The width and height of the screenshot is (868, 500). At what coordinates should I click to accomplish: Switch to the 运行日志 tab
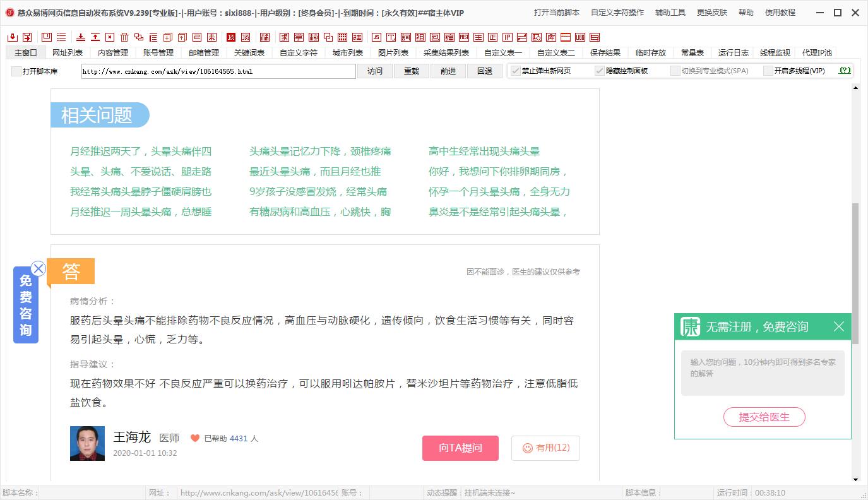[734, 53]
